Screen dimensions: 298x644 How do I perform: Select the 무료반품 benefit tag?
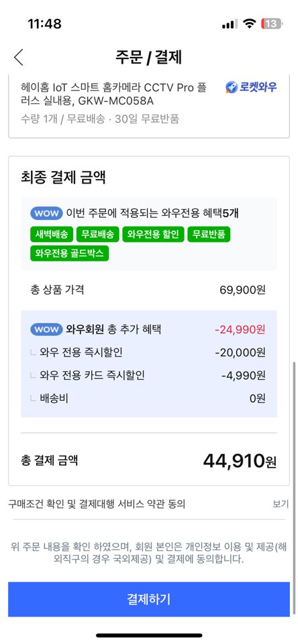coord(209,235)
